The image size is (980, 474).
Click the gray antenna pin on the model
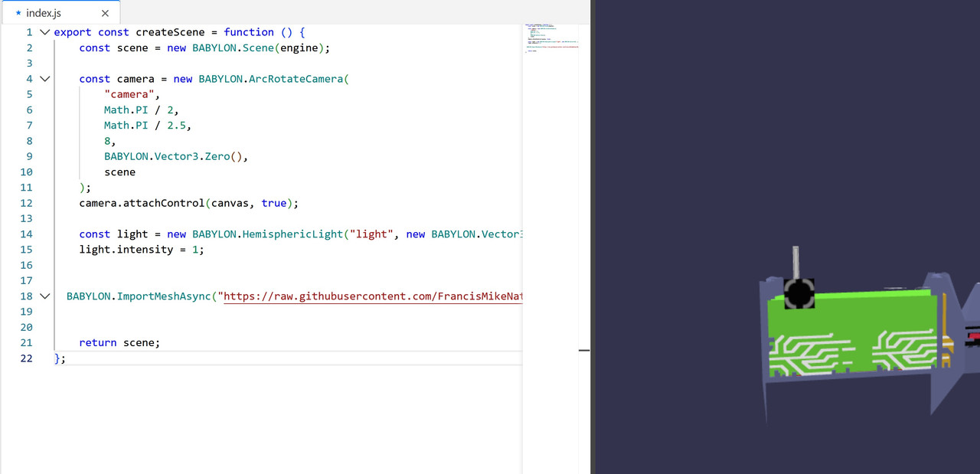coord(795,263)
